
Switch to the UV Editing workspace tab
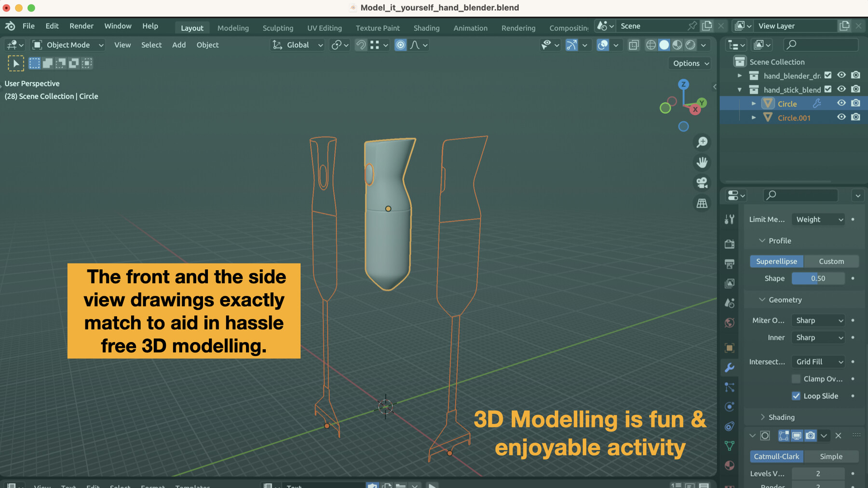324,27
